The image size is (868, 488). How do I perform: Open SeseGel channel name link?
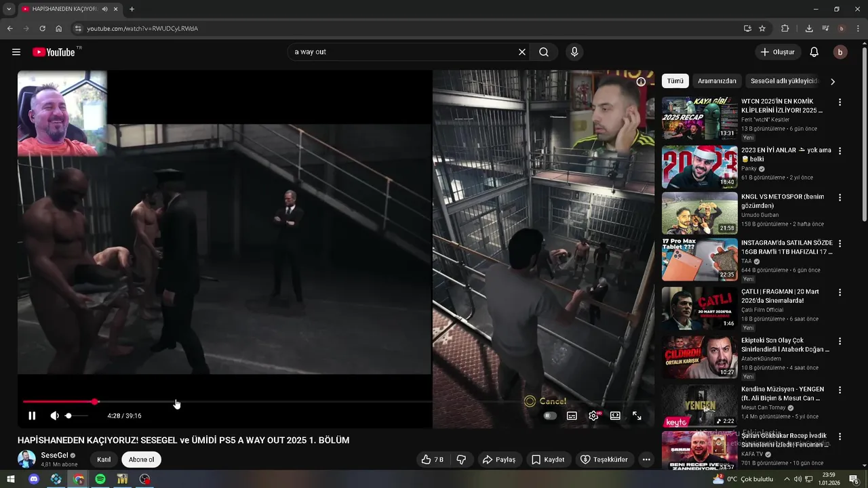54,455
